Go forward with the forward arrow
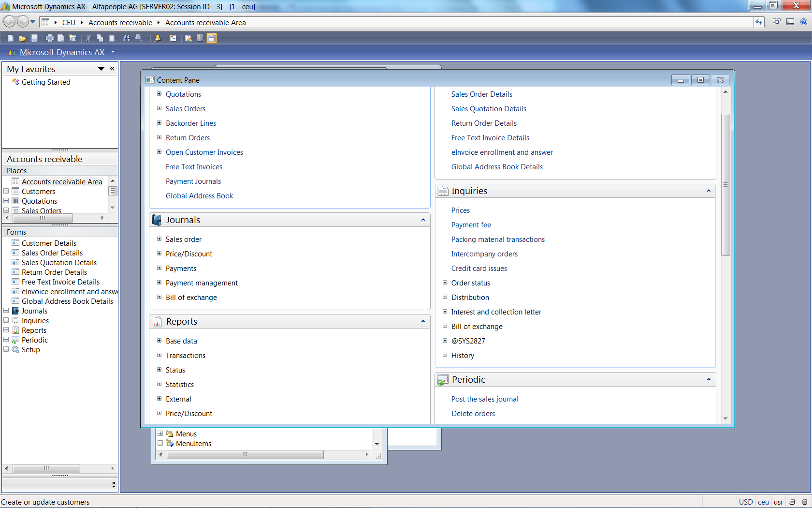The height and width of the screenshot is (508, 812). [22, 22]
